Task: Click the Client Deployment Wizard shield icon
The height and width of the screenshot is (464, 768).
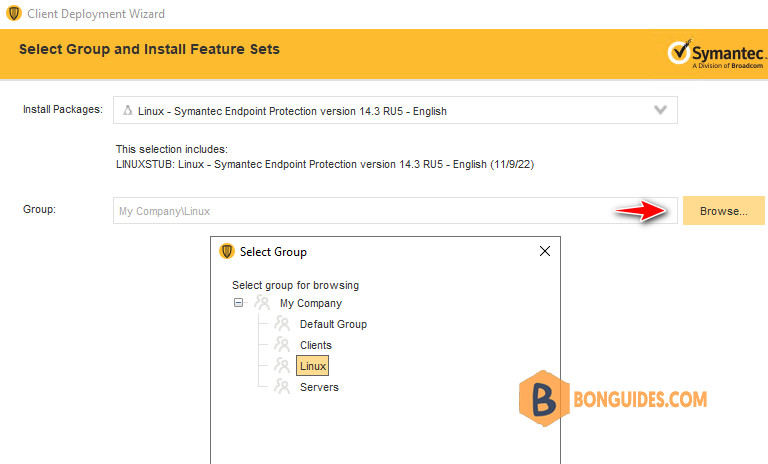Action: (14, 13)
